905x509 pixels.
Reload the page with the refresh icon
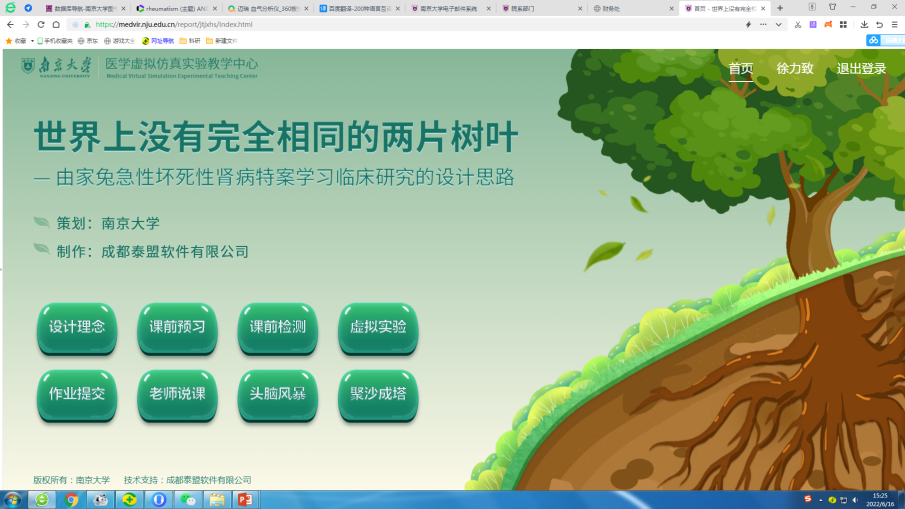(x=41, y=24)
